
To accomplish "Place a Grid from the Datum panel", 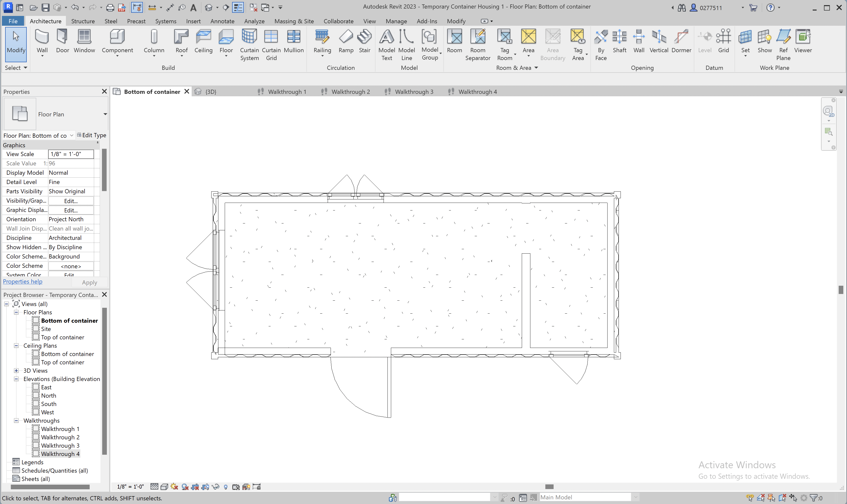I will (724, 41).
